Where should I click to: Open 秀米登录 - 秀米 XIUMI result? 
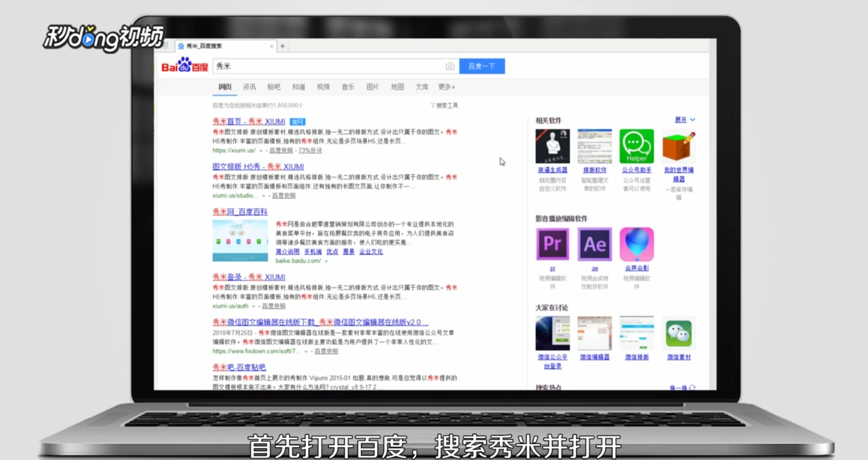tap(249, 277)
